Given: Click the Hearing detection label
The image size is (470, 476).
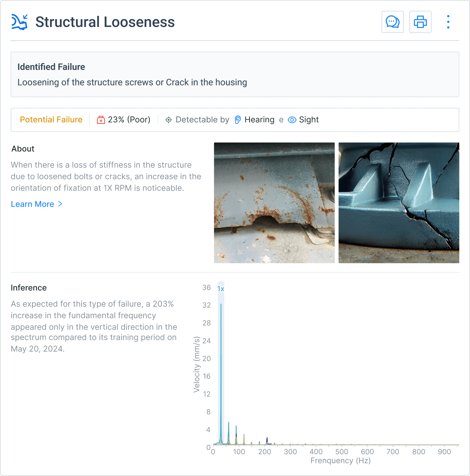Looking at the screenshot, I should 259,120.
